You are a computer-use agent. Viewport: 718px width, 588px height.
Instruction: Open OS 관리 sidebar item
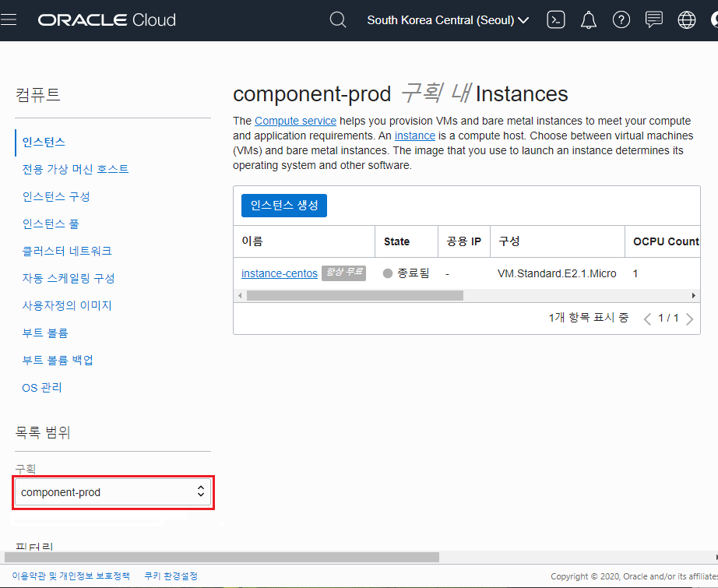pyautogui.click(x=42, y=387)
